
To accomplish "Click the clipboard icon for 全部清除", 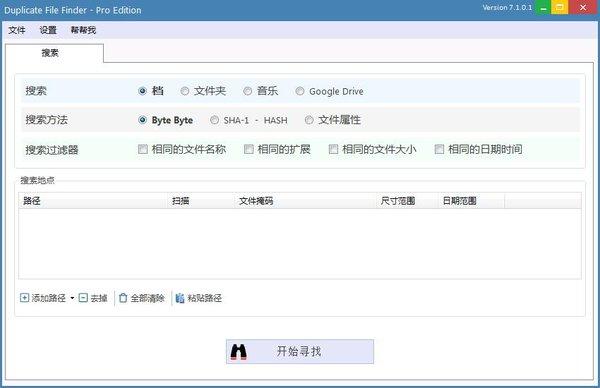I will pyautogui.click(x=123, y=298).
